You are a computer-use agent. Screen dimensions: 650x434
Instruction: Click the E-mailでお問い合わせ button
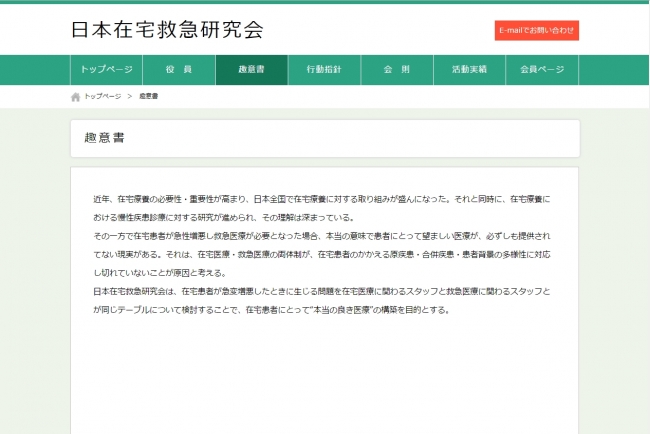537,30
